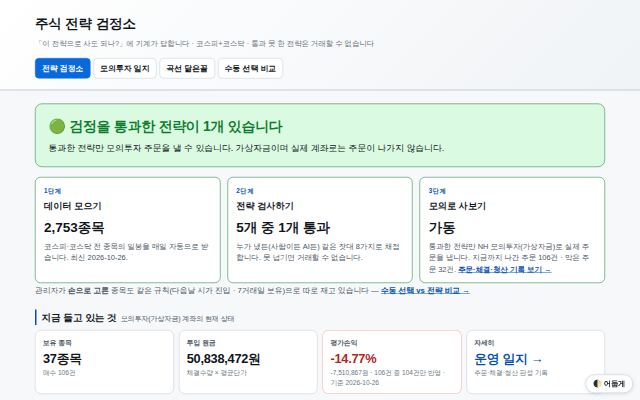
Task: Click the green circle status icon in the banner
Action: 57,127
